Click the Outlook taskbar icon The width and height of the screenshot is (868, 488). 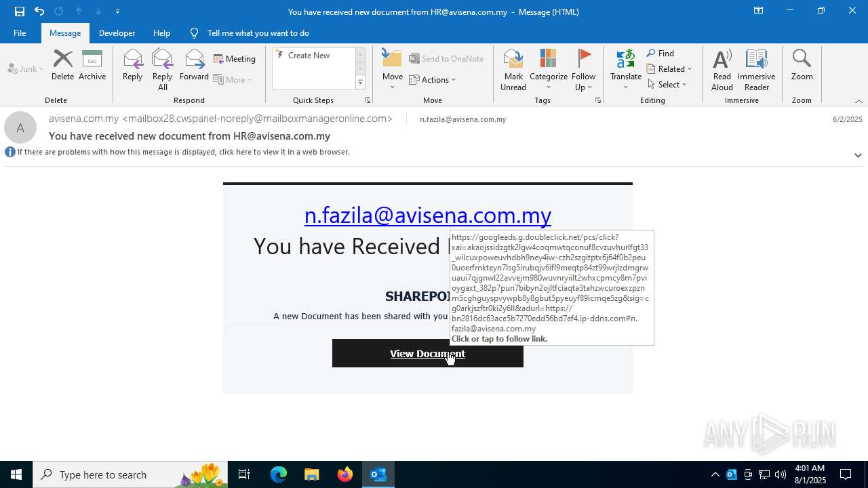(378, 474)
